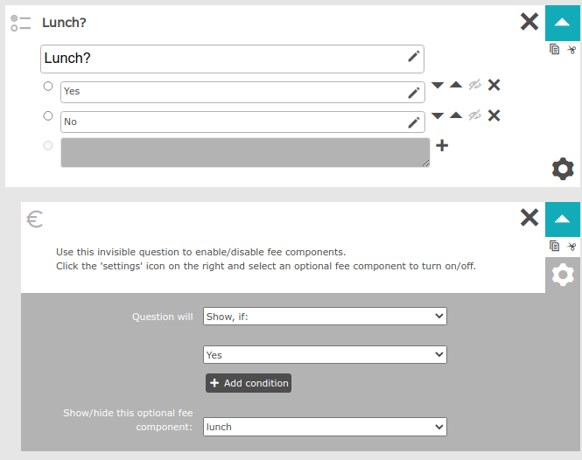Image resolution: width=582 pixels, height=460 pixels.
Task: Click the Add condition button
Action: [248, 383]
